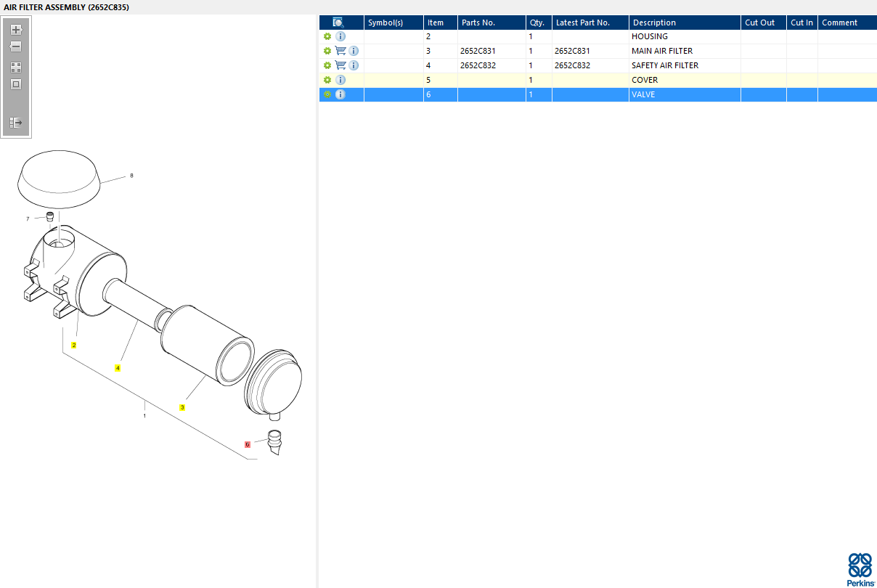Viewport: 877px width, 588px height.
Task: Click the gear icon in HOUSING row
Action: pyautogui.click(x=327, y=36)
